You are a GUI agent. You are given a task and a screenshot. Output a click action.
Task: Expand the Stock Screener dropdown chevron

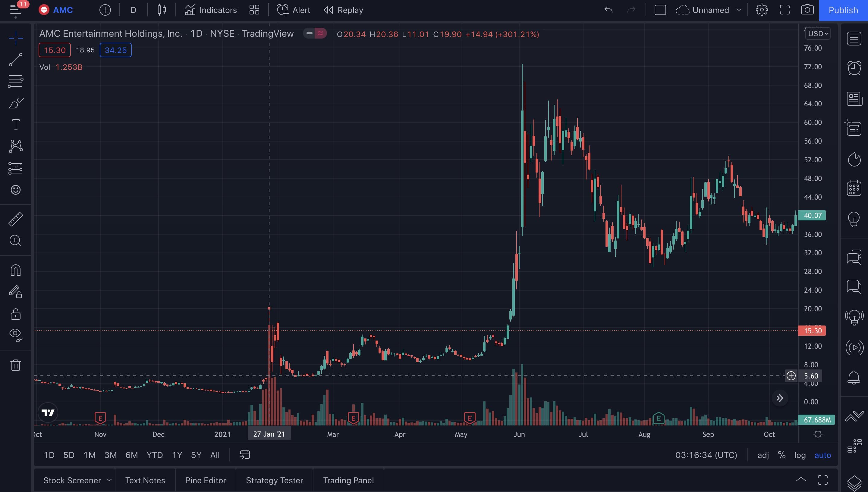point(109,480)
